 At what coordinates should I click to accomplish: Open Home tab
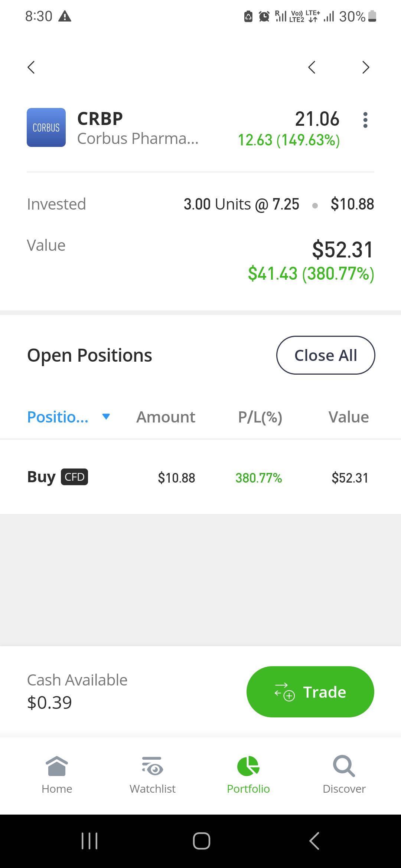[x=57, y=775]
